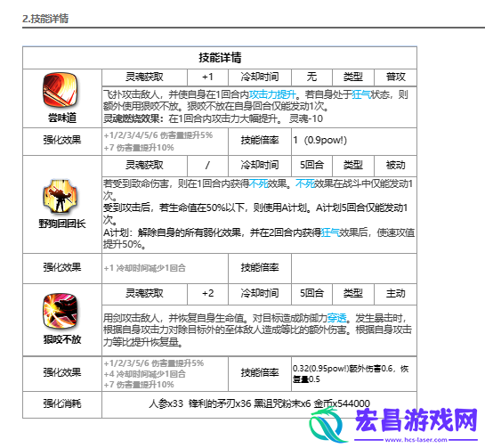Select 灵魂获取 in the 尝味道 row
This screenshot has width=485, height=448.
pos(144,77)
